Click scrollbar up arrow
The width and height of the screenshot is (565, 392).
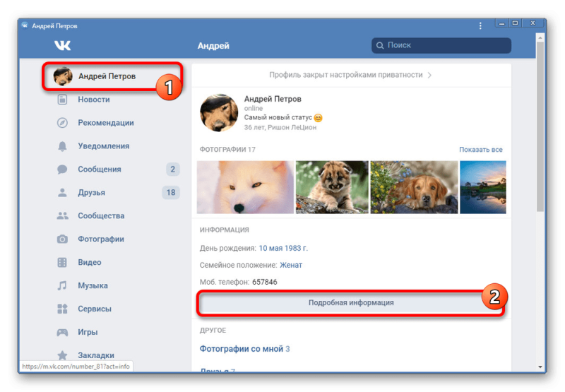click(x=540, y=37)
